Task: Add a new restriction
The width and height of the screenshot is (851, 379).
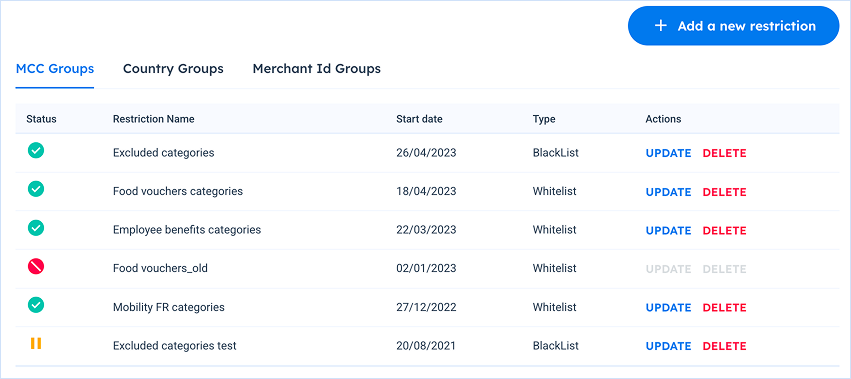Action: point(734,26)
